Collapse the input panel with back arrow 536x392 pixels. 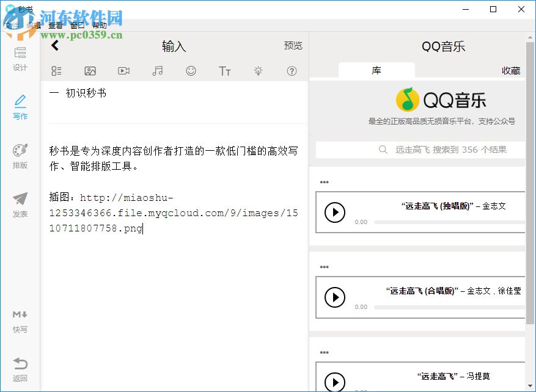[x=54, y=45]
